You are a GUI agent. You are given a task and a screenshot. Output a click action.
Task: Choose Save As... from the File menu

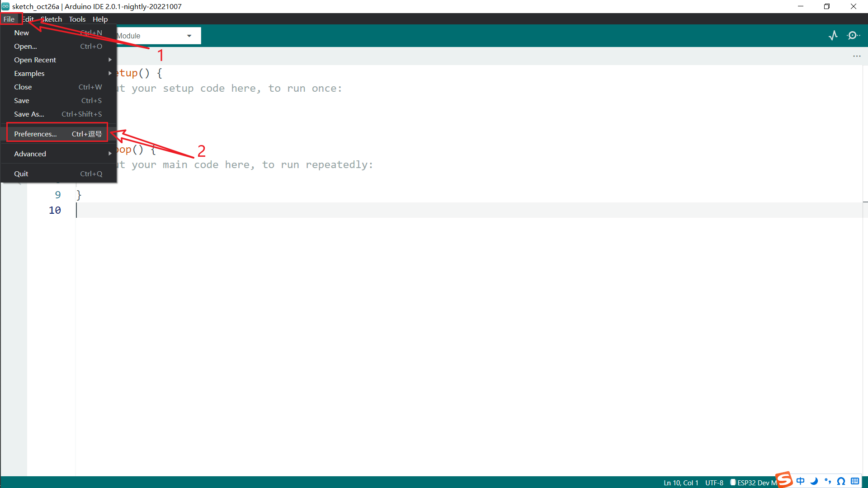pyautogui.click(x=59, y=114)
